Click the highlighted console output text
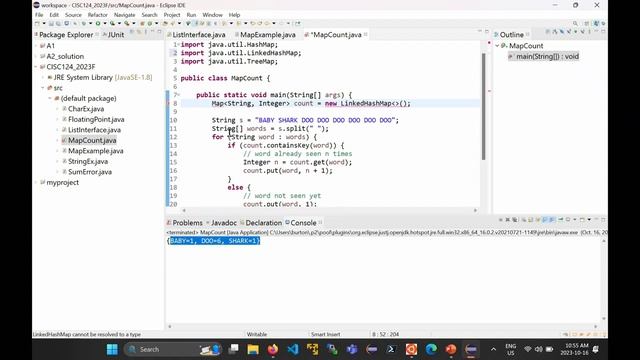640x360 pixels. pyautogui.click(x=214, y=241)
